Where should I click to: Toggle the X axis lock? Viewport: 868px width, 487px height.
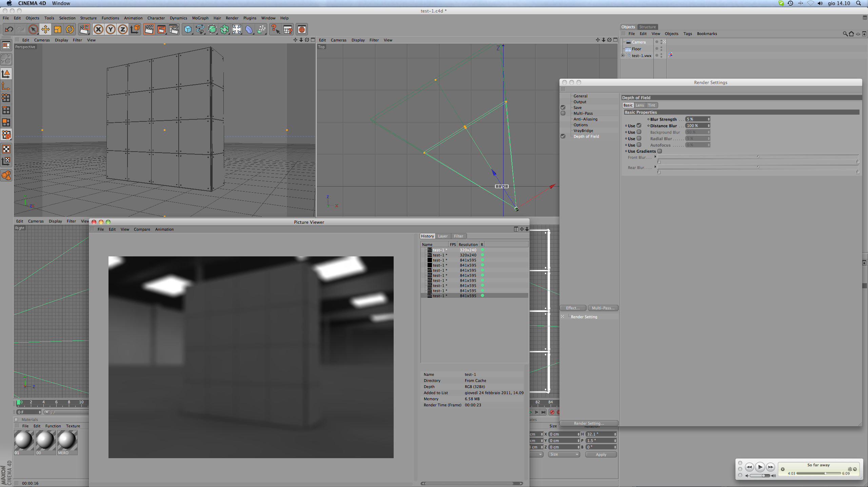(x=98, y=30)
